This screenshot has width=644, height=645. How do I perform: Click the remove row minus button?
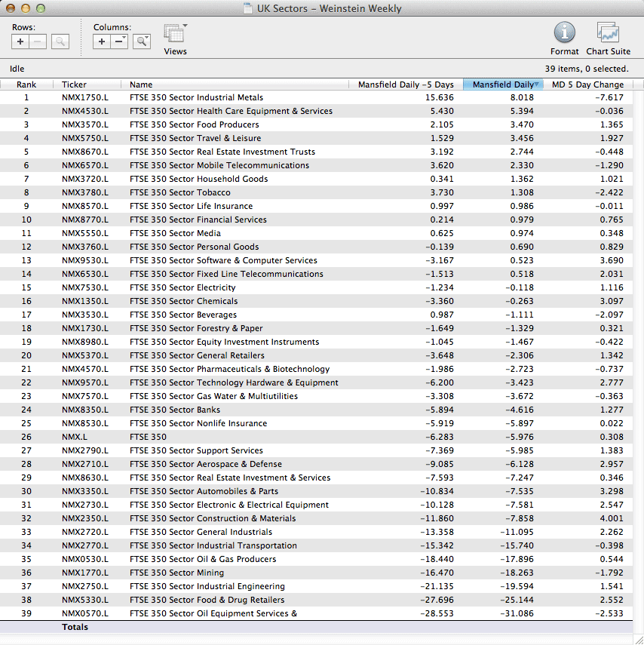(38, 41)
